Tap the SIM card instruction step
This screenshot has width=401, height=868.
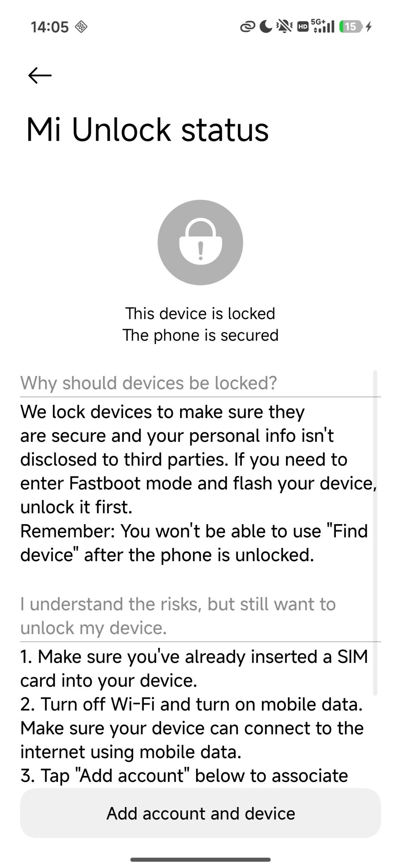[194, 668]
